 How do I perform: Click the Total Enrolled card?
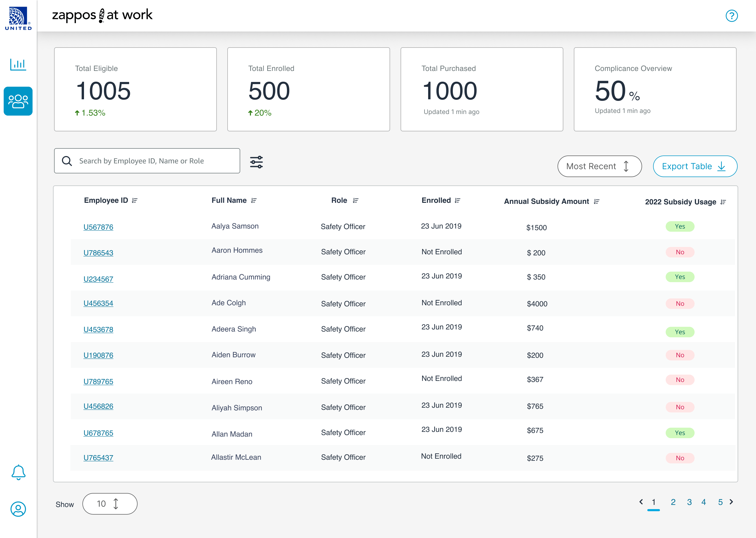pyautogui.click(x=308, y=89)
